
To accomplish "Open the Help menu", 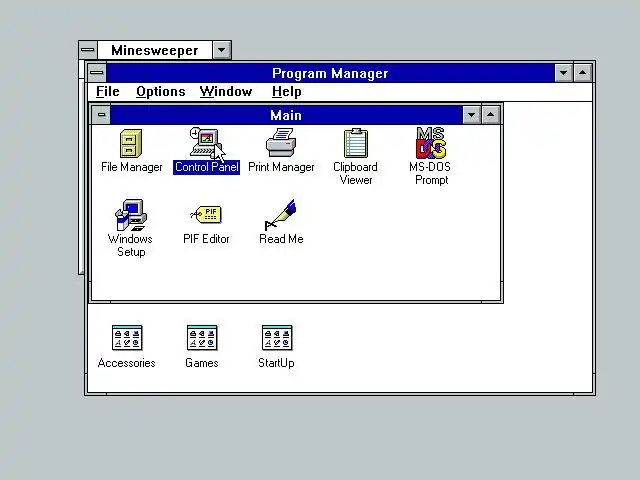I will (x=287, y=91).
